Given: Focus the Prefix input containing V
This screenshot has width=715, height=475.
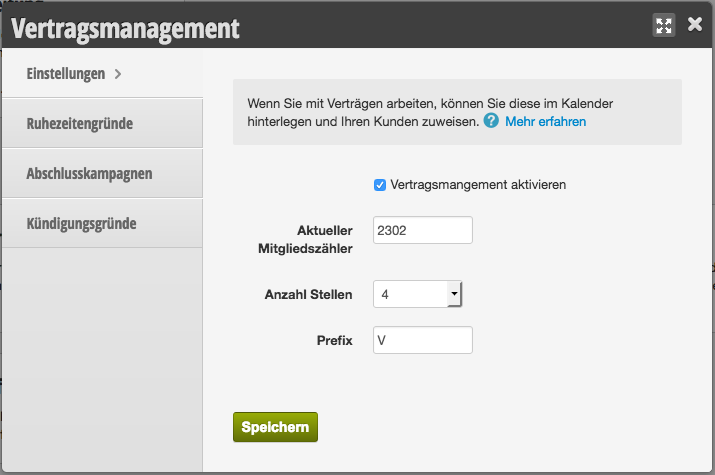Looking at the screenshot, I should tap(423, 340).
